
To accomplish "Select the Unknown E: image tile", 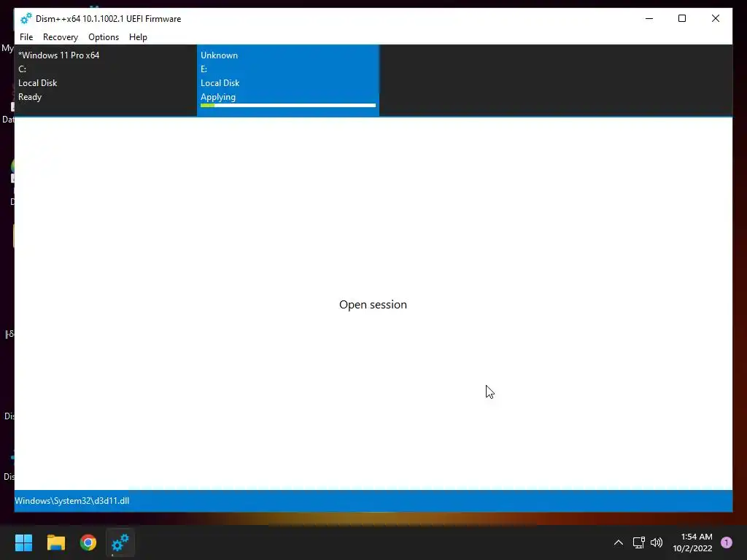I will coord(287,80).
